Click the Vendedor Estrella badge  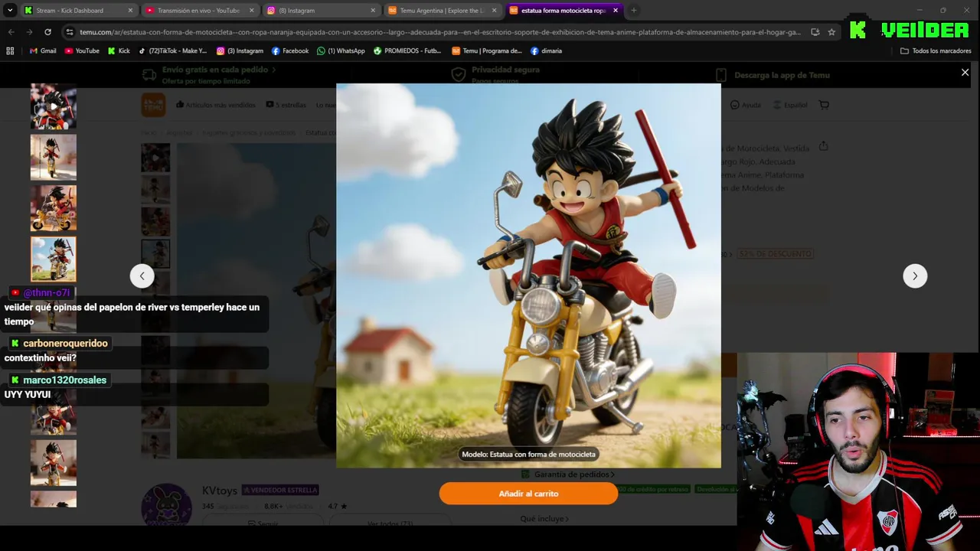click(279, 490)
